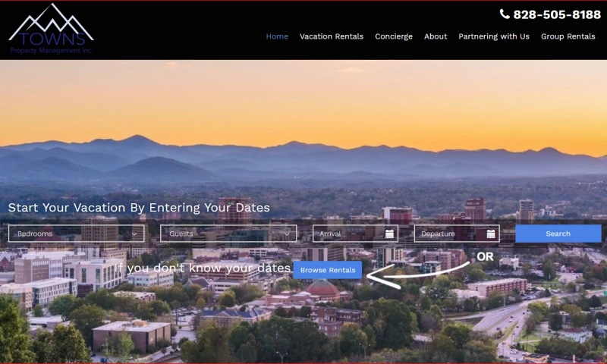Expand the Bedrooms dropdown

pos(77,234)
